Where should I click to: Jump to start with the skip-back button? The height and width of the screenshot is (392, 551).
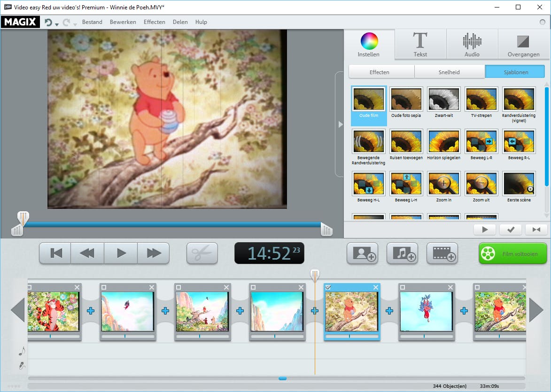[x=55, y=253]
